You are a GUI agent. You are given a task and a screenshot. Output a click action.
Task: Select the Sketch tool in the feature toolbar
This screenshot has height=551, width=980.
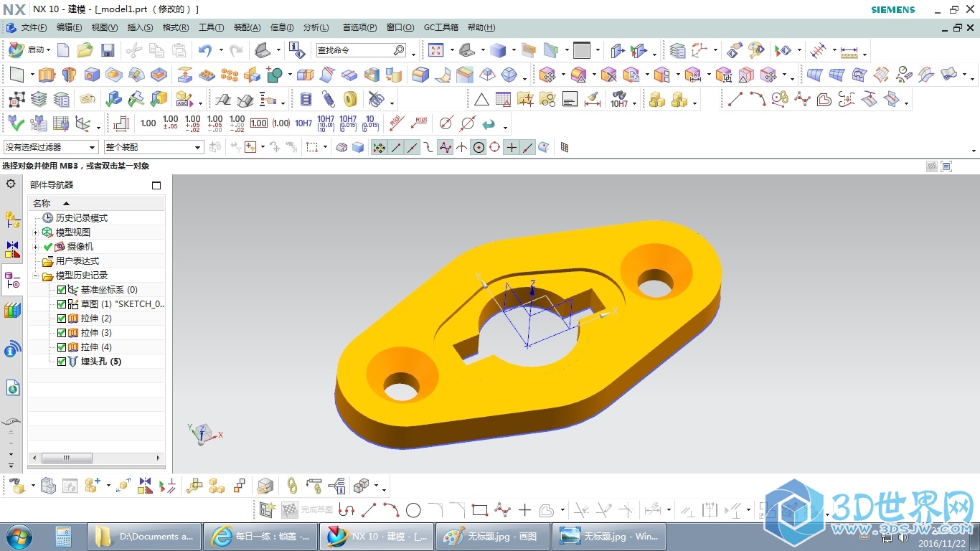pyautogui.click(x=17, y=75)
